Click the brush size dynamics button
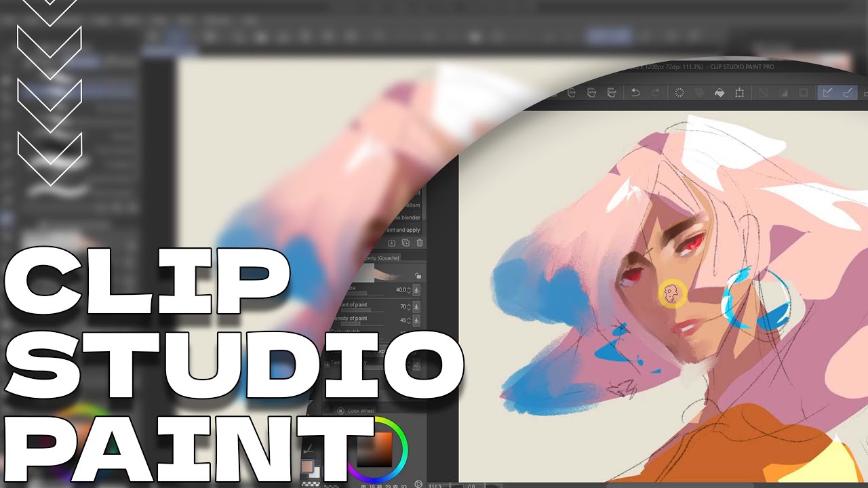 pyautogui.click(x=416, y=290)
